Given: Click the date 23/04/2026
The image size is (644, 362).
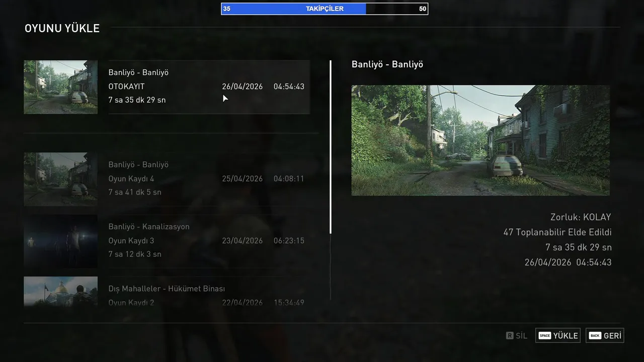Looking at the screenshot, I should pos(243,241).
